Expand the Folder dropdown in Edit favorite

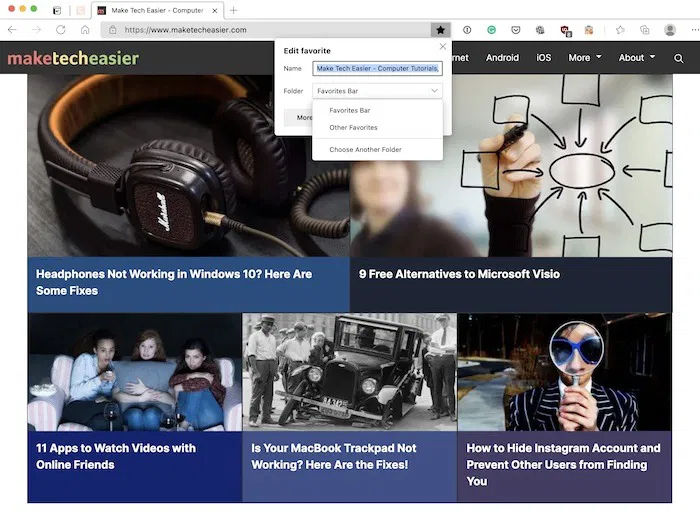pos(377,91)
